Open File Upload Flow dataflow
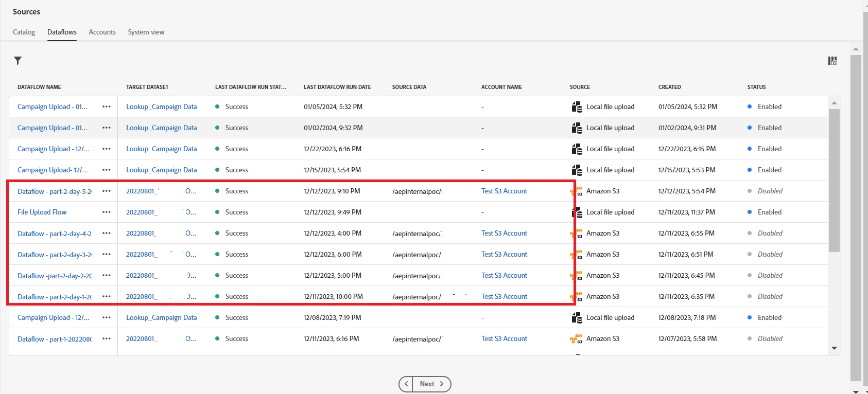 tap(42, 212)
